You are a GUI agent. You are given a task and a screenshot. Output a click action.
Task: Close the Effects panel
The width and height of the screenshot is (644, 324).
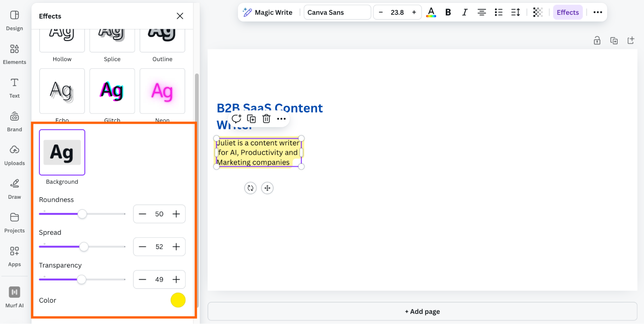[180, 16]
